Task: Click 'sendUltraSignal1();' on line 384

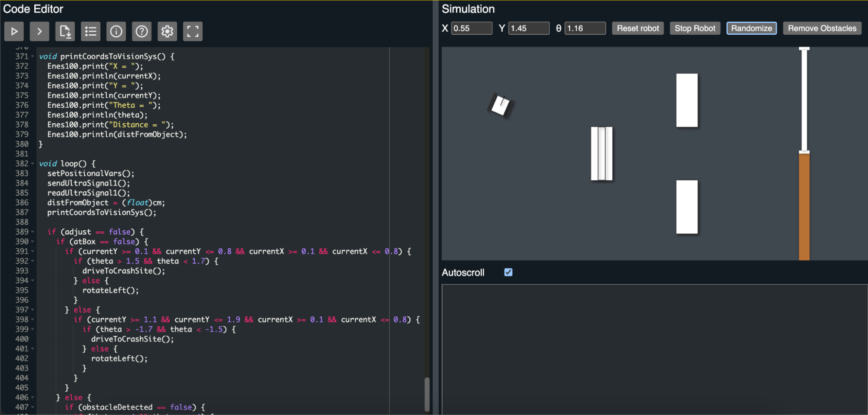Action: click(89, 183)
